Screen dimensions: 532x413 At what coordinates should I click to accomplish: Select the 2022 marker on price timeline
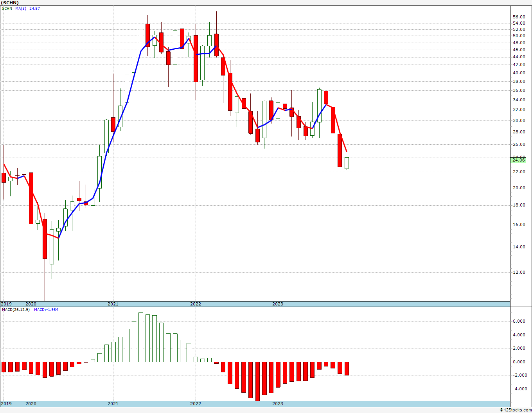click(x=195, y=304)
